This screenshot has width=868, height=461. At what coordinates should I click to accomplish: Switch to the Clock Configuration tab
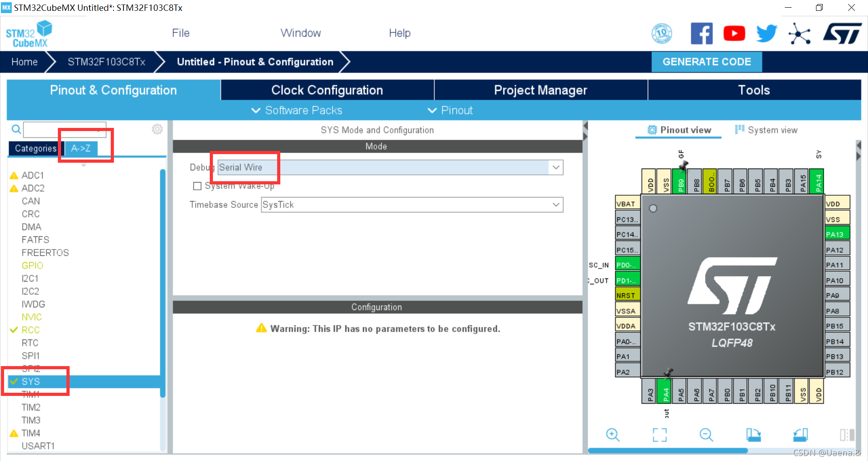(327, 90)
